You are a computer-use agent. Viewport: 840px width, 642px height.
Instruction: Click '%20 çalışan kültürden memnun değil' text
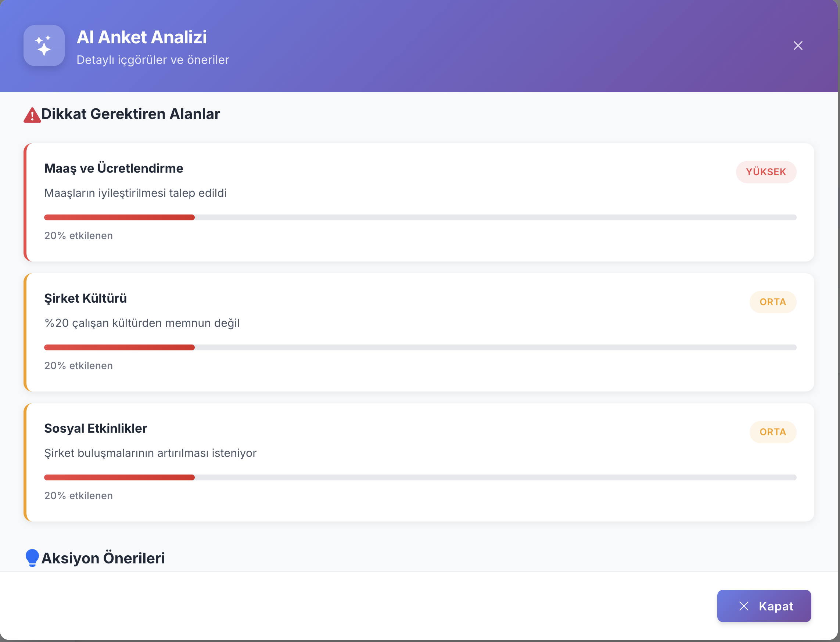(x=142, y=323)
